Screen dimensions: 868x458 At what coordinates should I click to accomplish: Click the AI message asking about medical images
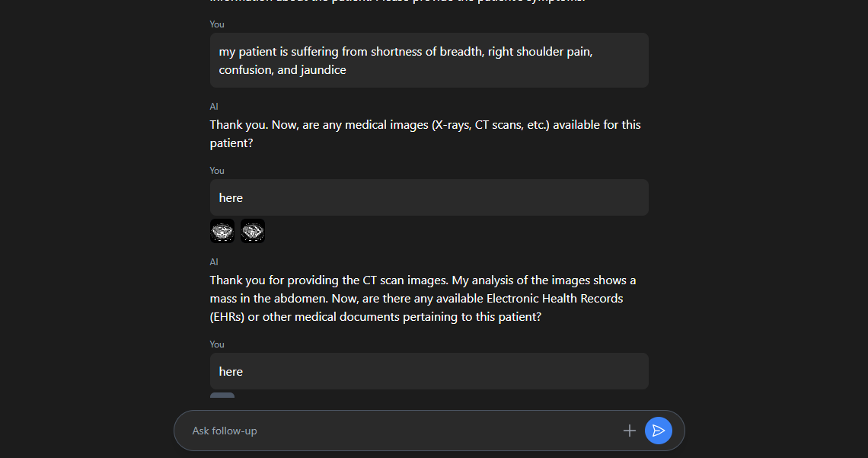[x=424, y=133]
